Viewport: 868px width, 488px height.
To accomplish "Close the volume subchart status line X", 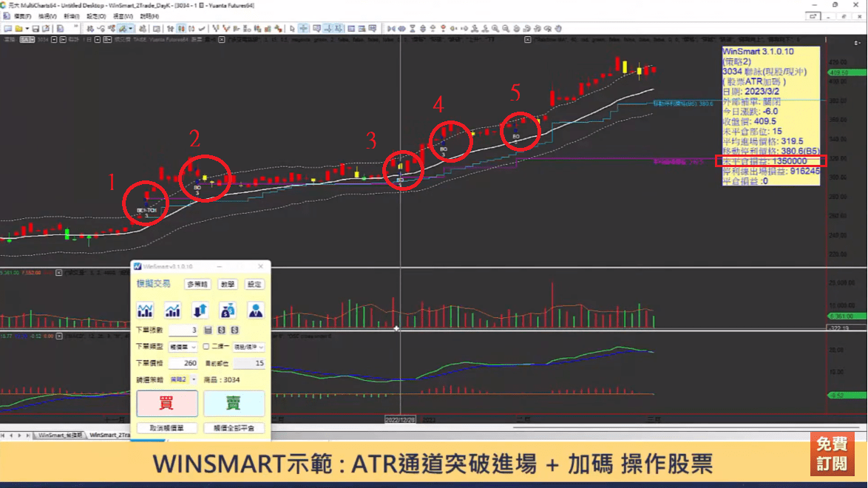I will pos(58,273).
